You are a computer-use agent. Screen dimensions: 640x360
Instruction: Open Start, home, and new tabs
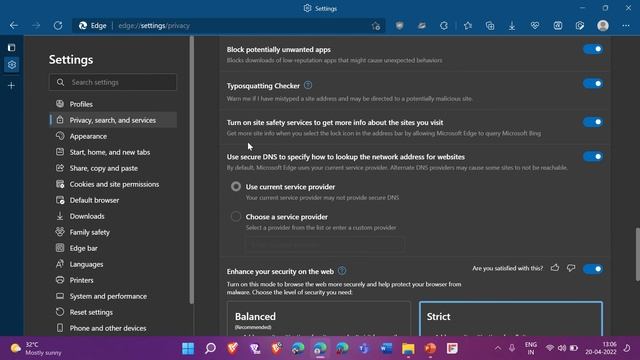pyautogui.click(x=113, y=152)
